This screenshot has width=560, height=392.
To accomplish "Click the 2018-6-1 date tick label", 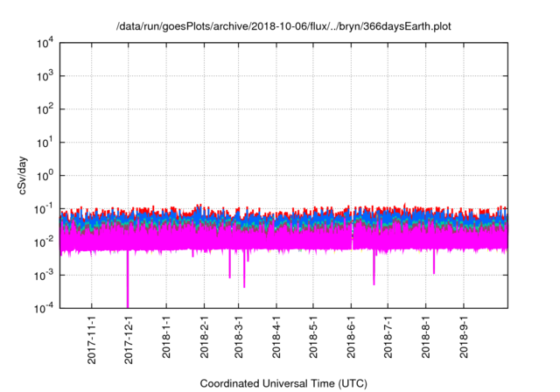I will pyautogui.click(x=351, y=338).
